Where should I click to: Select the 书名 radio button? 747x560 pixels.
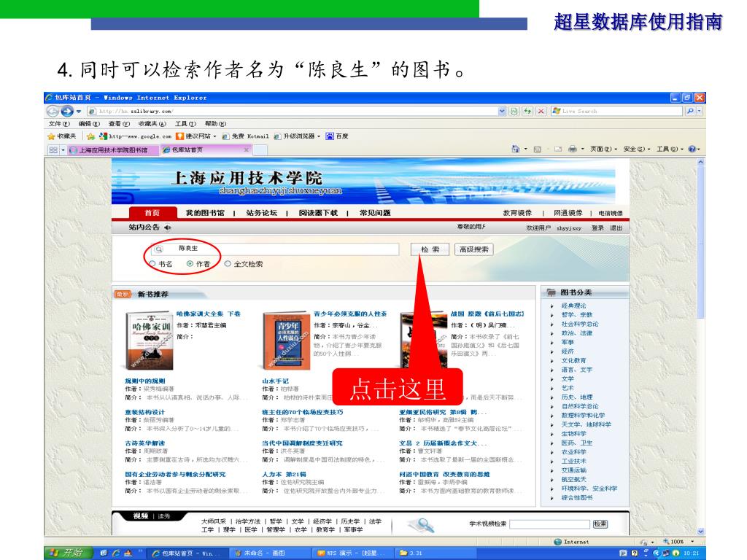coord(152,264)
